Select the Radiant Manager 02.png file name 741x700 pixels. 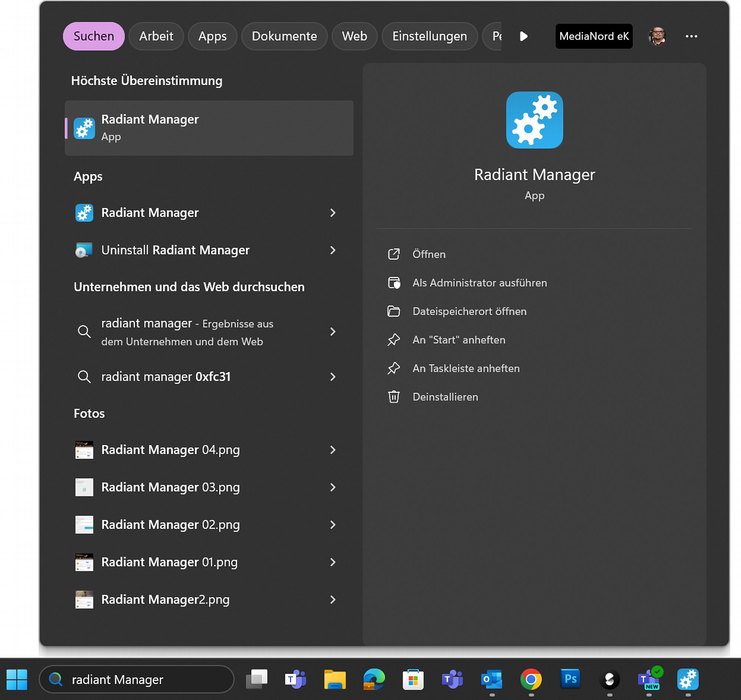170,525
